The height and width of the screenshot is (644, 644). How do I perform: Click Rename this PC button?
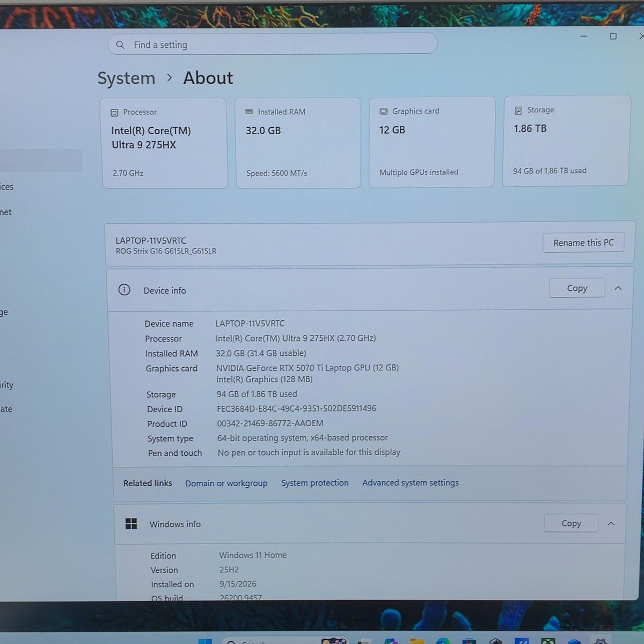pyautogui.click(x=583, y=243)
